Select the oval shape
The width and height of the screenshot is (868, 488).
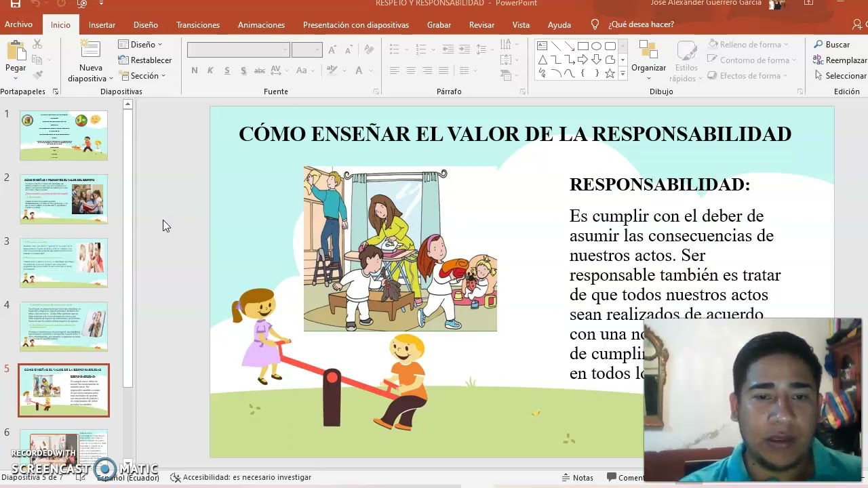click(x=596, y=46)
